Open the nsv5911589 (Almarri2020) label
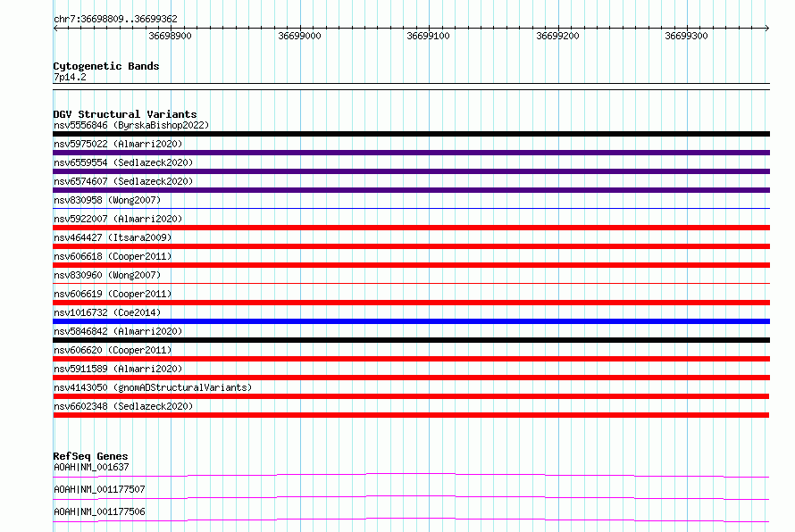The width and height of the screenshot is (795, 532). point(118,369)
